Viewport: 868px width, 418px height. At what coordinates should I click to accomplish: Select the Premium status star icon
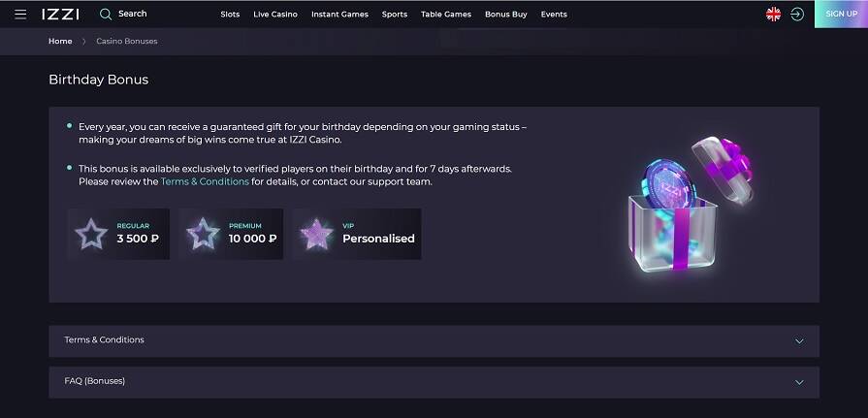203,234
